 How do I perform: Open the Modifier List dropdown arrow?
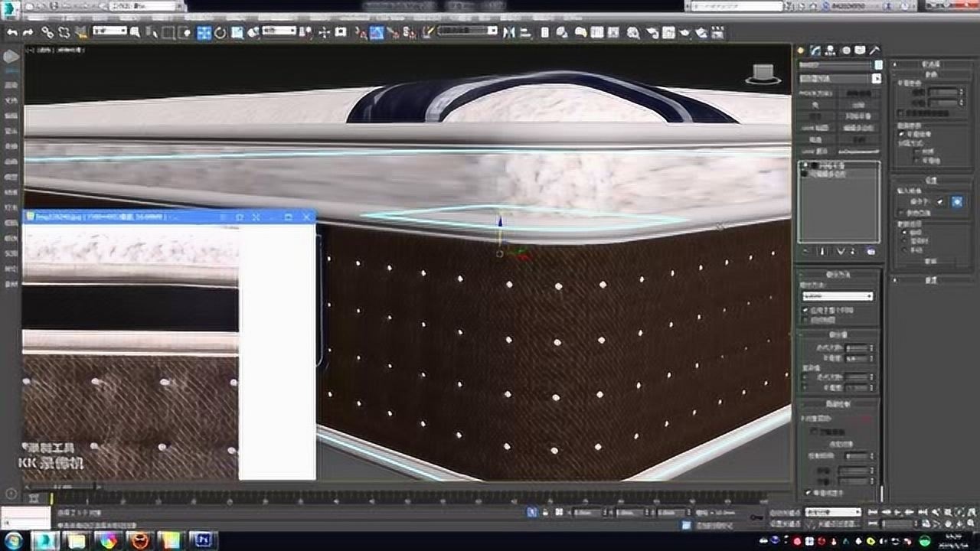pos(877,78)
